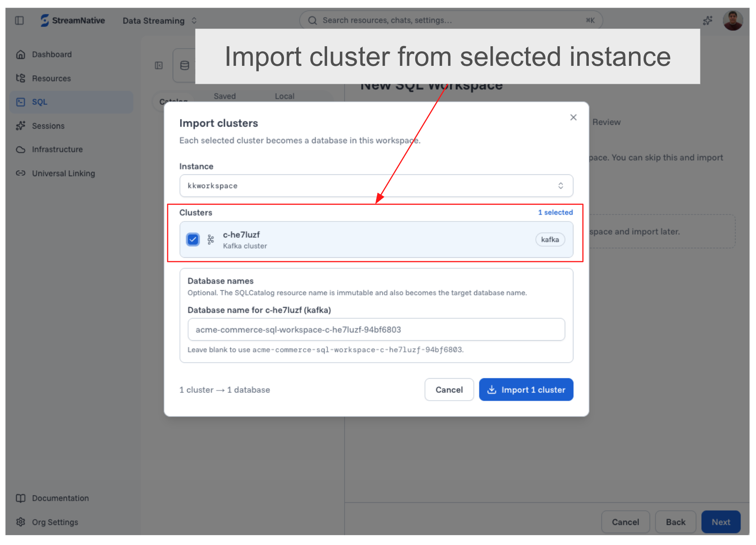Open the Sessions sparkle icon
This screenshot has width=756, height=545.
tap(21, 126)
